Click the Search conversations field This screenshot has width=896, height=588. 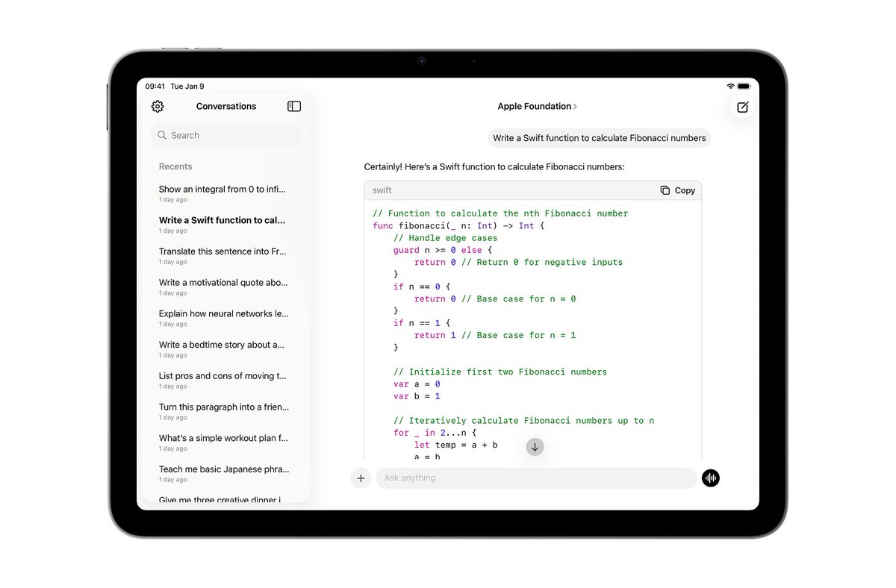tap(226, 136)
